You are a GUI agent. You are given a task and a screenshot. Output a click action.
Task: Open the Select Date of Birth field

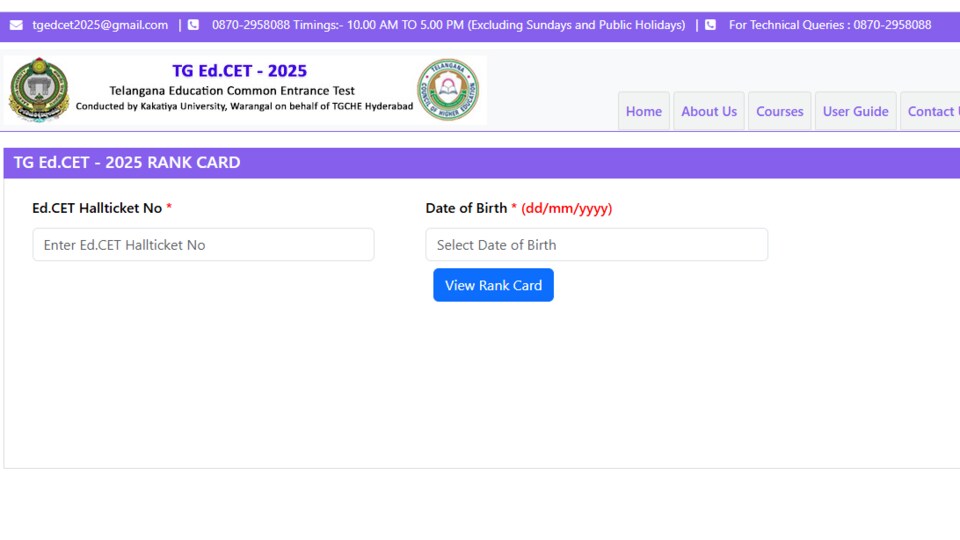coord(596,245)
